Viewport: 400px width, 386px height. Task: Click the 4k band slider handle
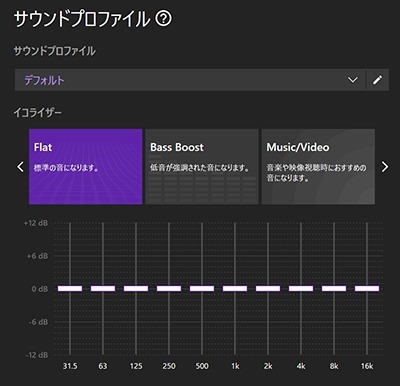(x=301, y=288)
